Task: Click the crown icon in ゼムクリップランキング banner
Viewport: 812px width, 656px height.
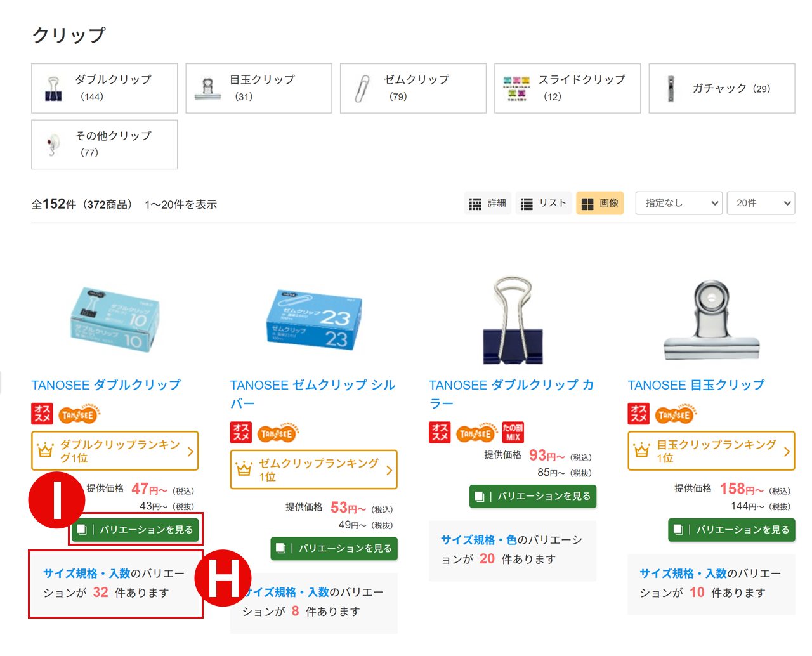Action: coord(244,469)
